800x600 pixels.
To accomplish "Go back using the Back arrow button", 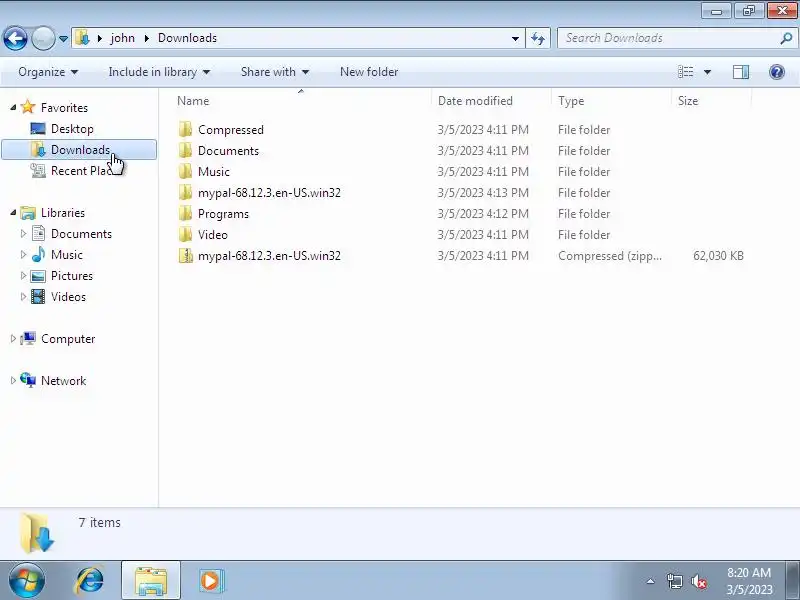I will 15,38.
